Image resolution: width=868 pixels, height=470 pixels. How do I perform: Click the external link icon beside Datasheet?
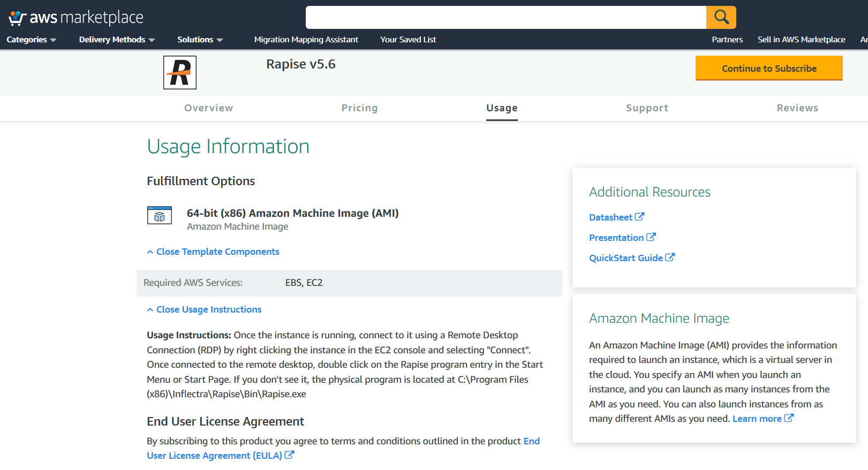click(639, 217)
